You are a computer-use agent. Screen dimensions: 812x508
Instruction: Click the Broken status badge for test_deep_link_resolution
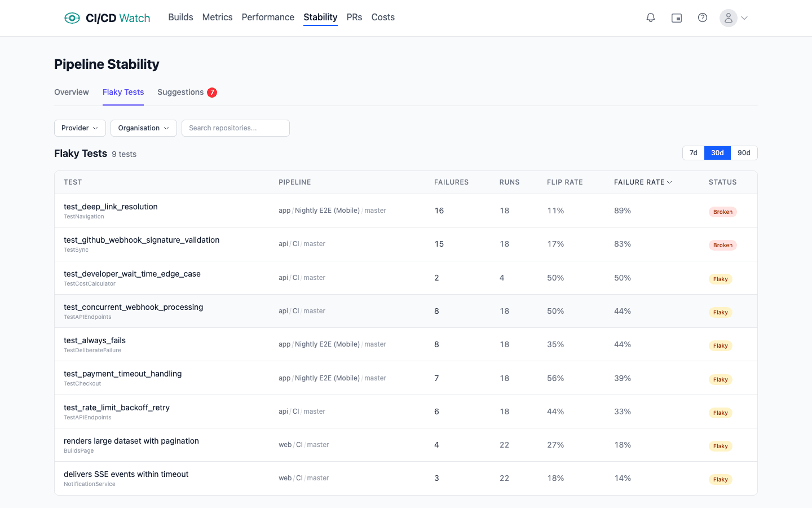click(x=722, y=212)
